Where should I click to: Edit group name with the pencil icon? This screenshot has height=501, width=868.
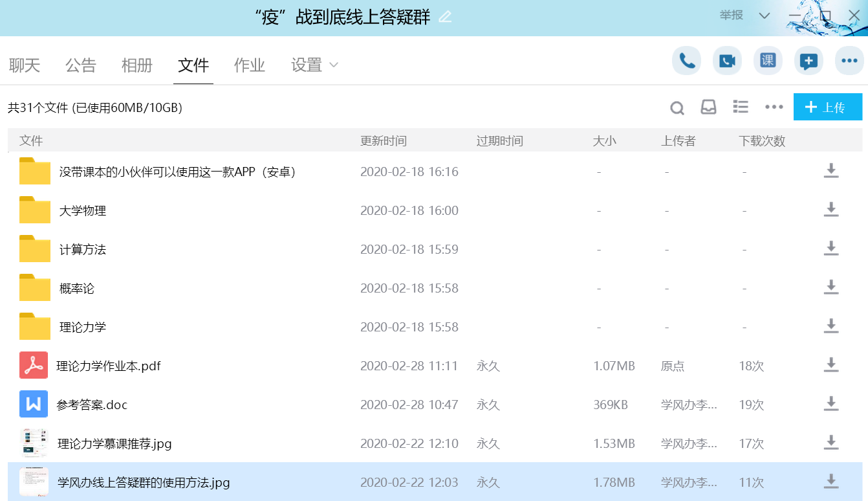[x=445, y=17]
